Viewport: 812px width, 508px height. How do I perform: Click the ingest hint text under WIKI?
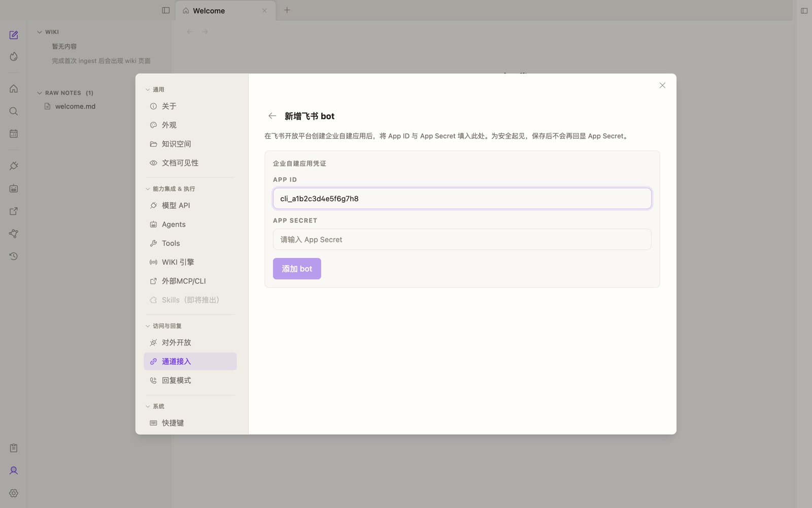tap(101, 61)
